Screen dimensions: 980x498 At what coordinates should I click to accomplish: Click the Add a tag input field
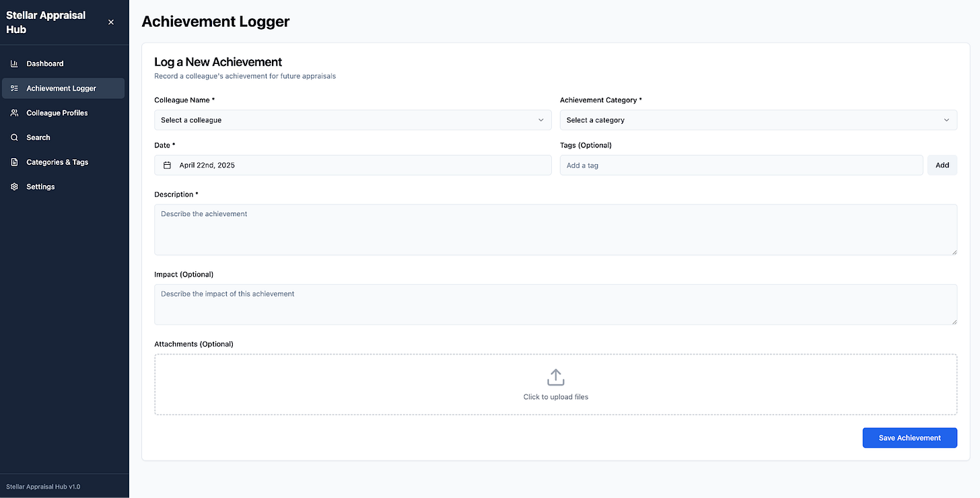[x=741, y=165]
